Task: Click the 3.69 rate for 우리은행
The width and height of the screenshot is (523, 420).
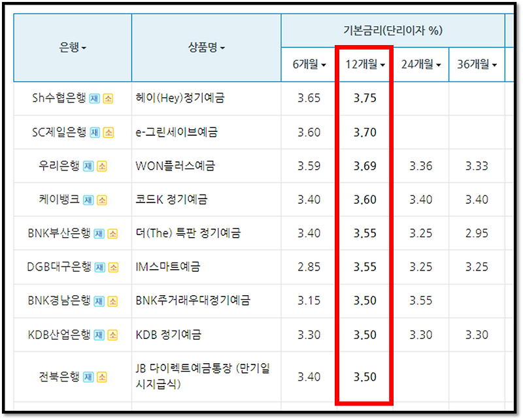Action: tap(365, 166)
